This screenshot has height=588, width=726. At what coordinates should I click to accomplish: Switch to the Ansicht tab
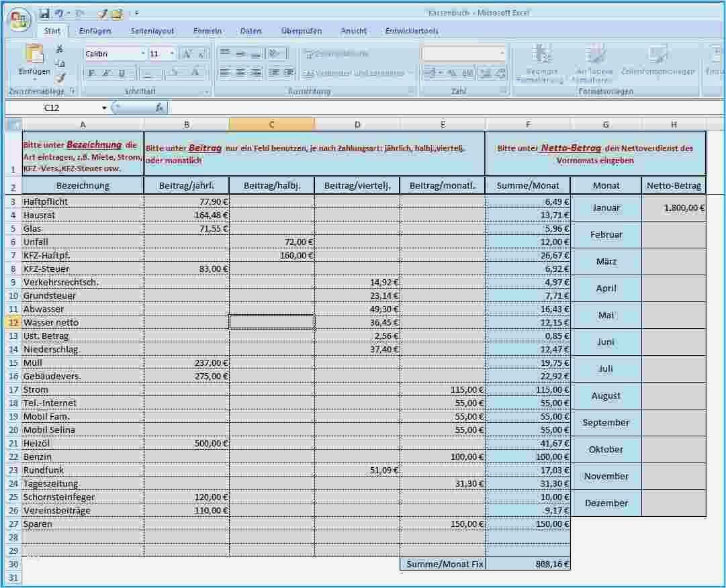[354, 31]
